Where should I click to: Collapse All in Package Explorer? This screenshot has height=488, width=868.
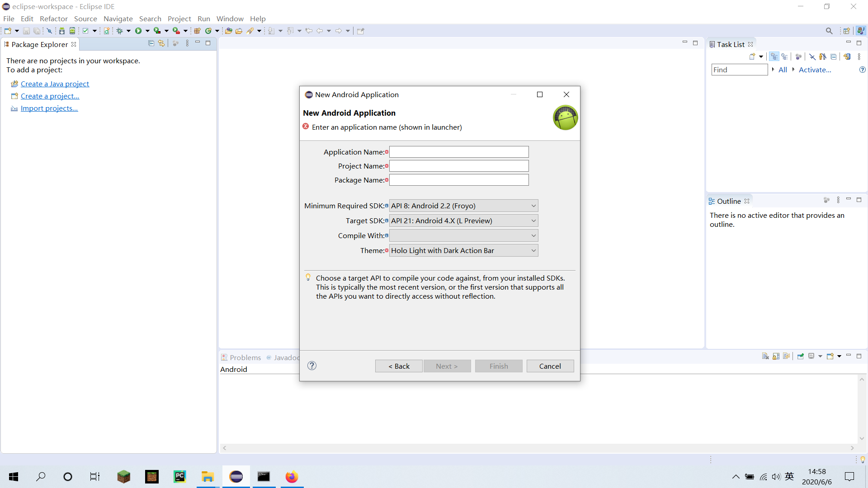click(x=151, y=43)
